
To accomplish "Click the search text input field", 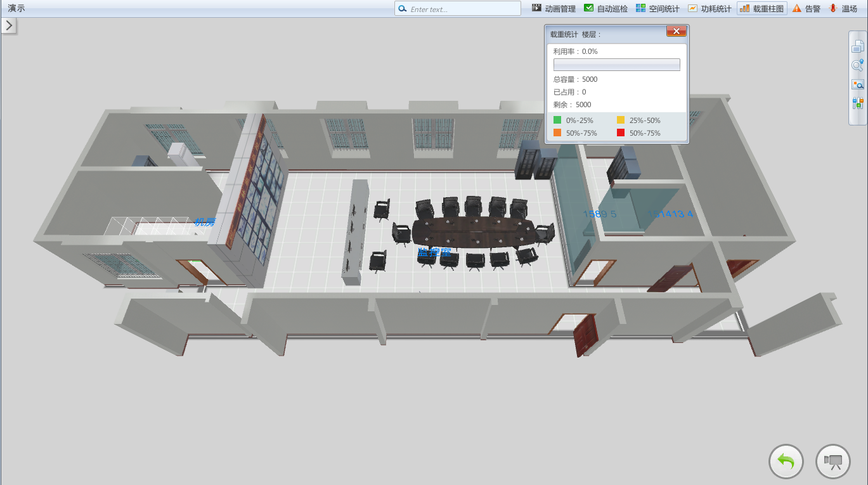I will pyautogui.click(x=463, y=9).
